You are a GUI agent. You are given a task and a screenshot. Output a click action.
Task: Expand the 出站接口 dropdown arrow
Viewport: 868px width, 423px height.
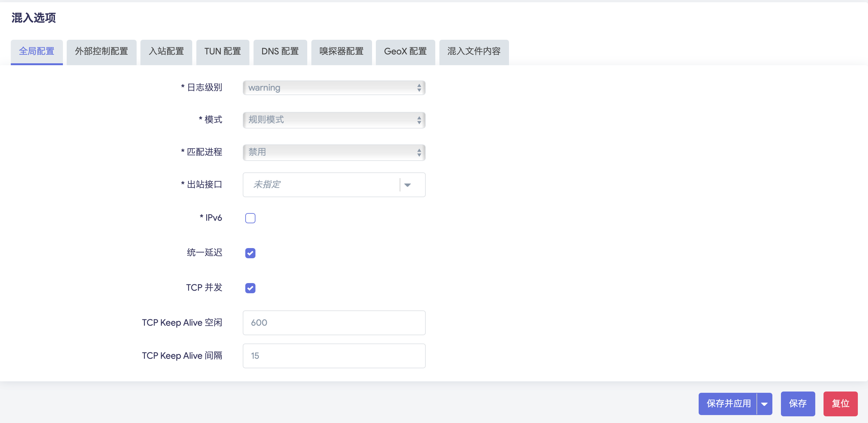tap(407, 185)
